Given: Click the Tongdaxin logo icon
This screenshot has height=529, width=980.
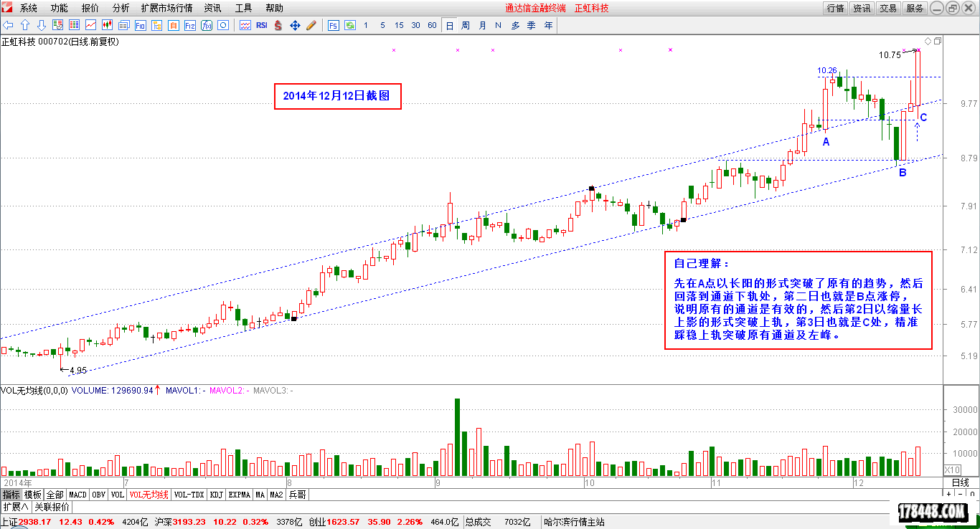Looking at the screenshot, I should pyautogui.click(x=7, y=8).
